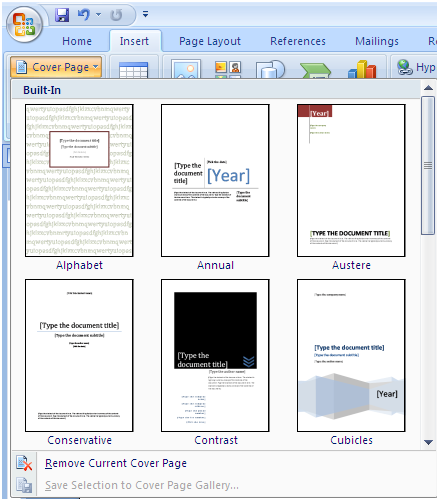Open Clip Art from ribbon
Viewport: 439px width, 501px height.
[x=228, y=69]
